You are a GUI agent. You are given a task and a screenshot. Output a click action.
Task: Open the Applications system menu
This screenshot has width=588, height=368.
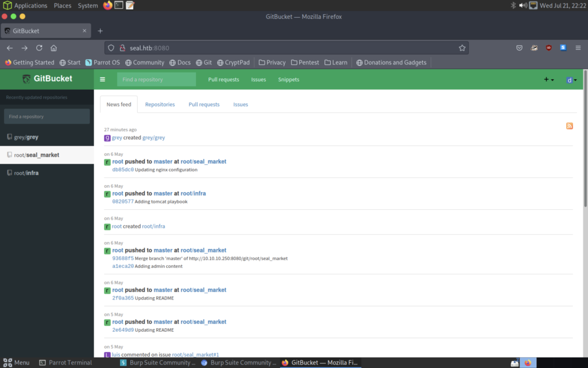tap(25, 5)
